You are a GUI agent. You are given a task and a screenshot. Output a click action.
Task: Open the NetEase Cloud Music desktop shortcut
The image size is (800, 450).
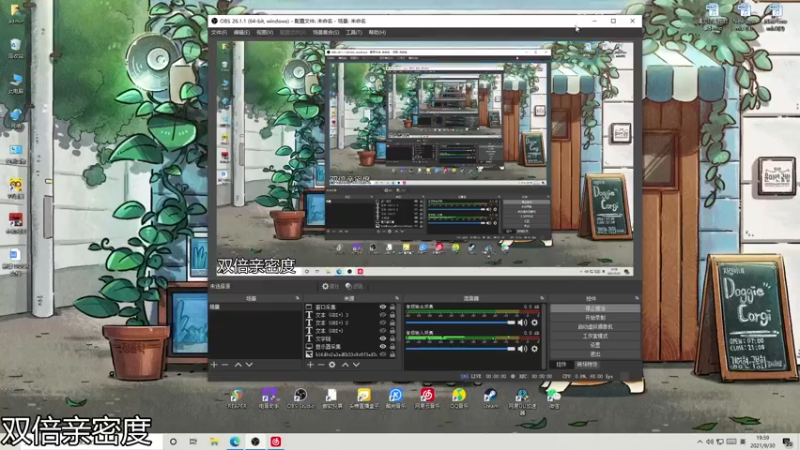(427, 398)
